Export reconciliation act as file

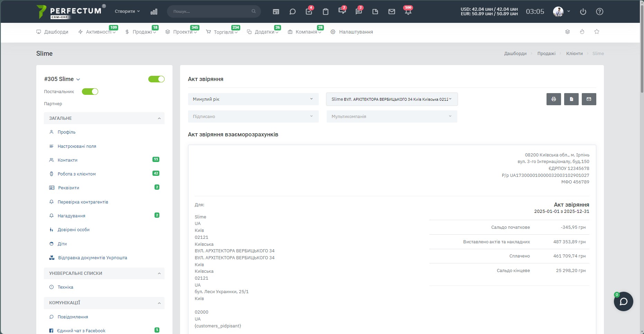[x=571, y=99]
